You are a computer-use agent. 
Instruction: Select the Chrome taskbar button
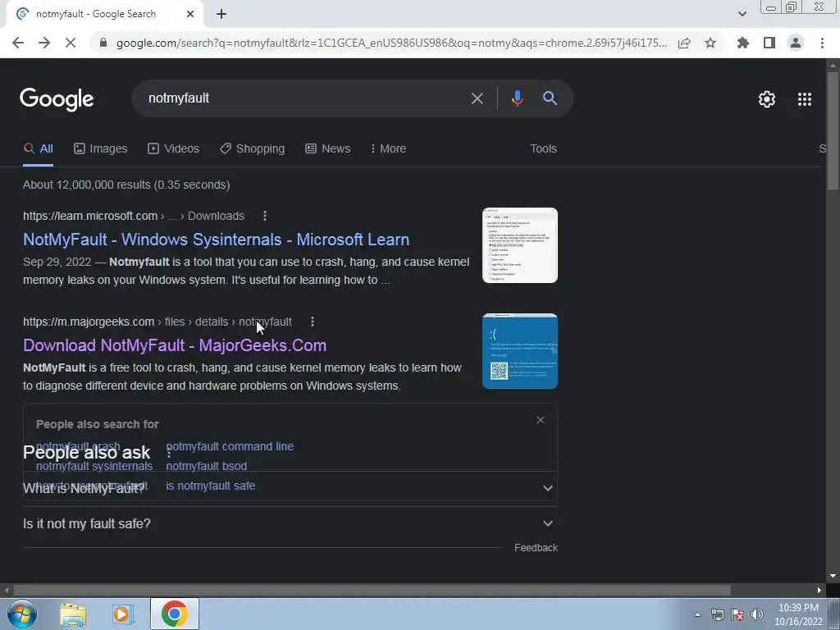(174, 614)
